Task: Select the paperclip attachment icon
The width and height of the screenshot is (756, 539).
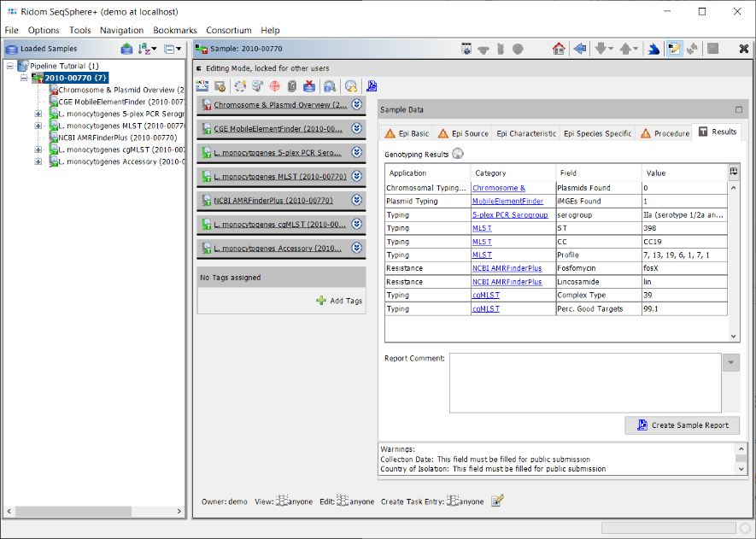Action: 293,85
